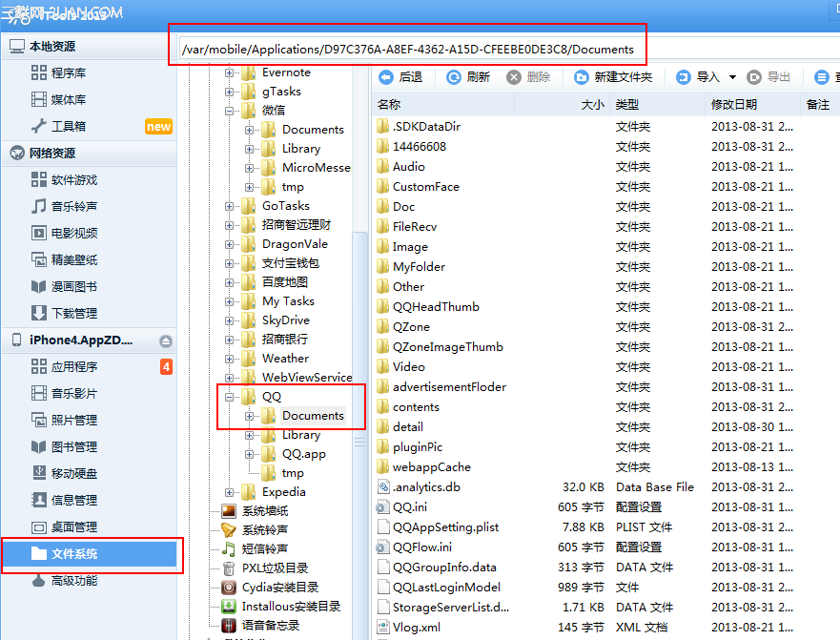Screen dimensions: 840x640
Task: Select PXL垃圾目录 in tree
Action: tap(275, 568)
